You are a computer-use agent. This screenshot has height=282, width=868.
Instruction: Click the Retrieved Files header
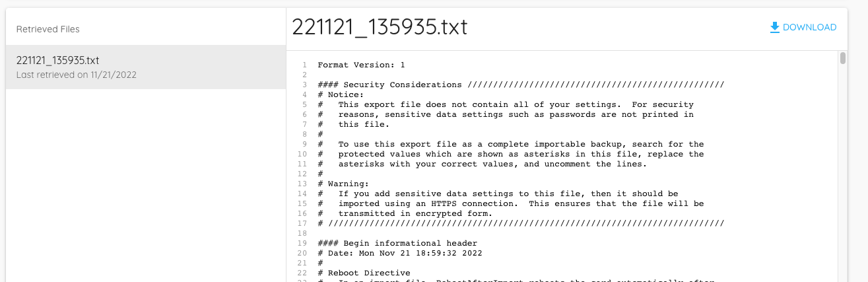tap(48, 29)
